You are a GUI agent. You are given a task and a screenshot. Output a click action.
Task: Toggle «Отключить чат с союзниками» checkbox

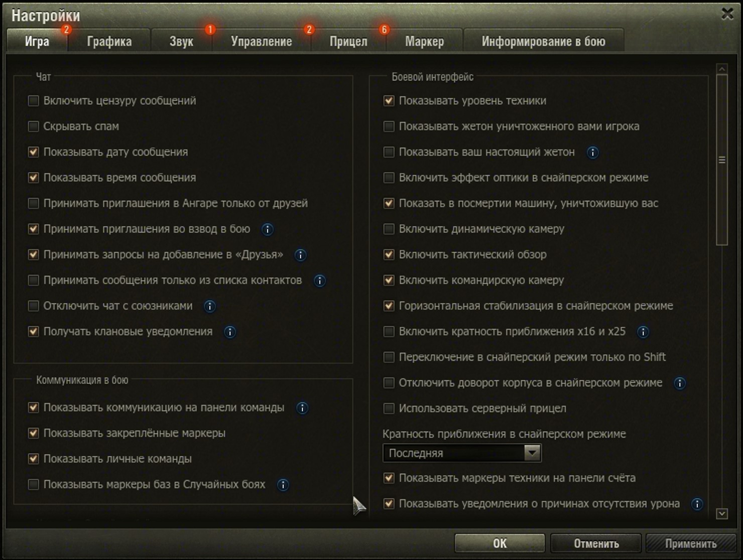34,306
